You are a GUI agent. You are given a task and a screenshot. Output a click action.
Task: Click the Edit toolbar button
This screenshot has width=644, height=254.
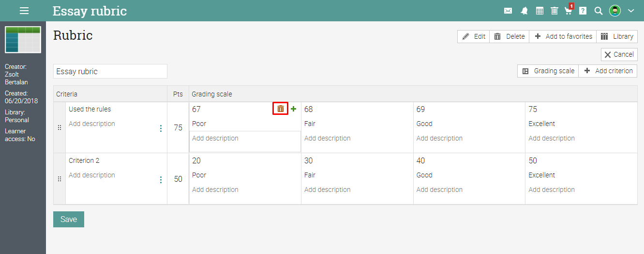coord(474,36)
